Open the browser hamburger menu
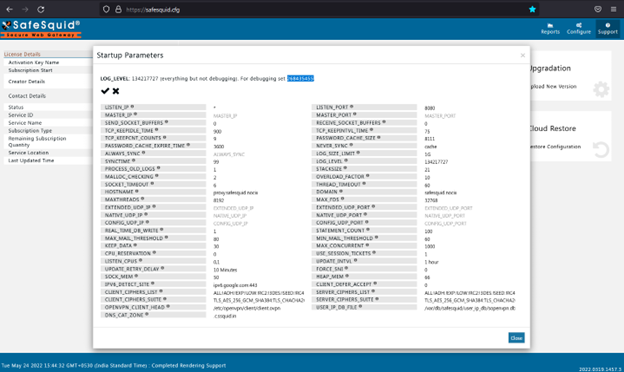Viewport: 624px width, 372px height. pos(613,9)
